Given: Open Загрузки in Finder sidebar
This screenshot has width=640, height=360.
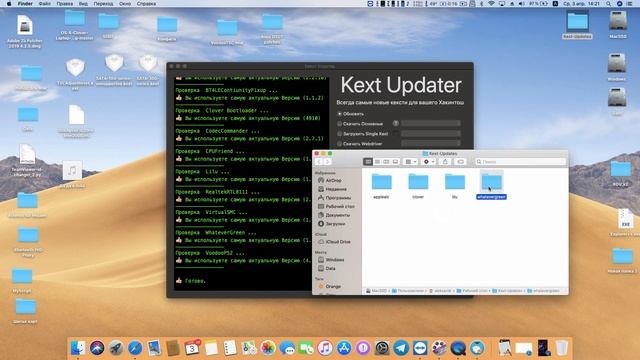Looking at the screenshot, I should pos(335,224).
